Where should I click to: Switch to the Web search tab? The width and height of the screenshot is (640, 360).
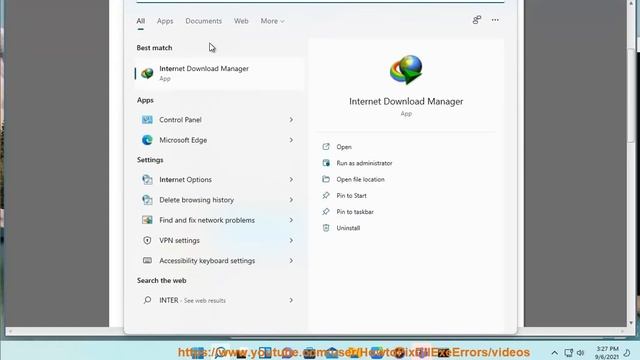(241, 21)
